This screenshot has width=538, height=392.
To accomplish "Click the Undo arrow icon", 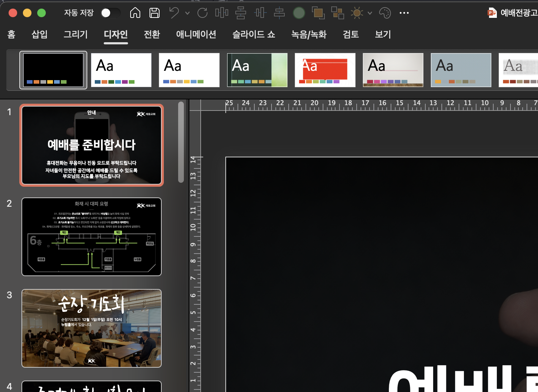I will pyautogui.click(x=174, y=13).
